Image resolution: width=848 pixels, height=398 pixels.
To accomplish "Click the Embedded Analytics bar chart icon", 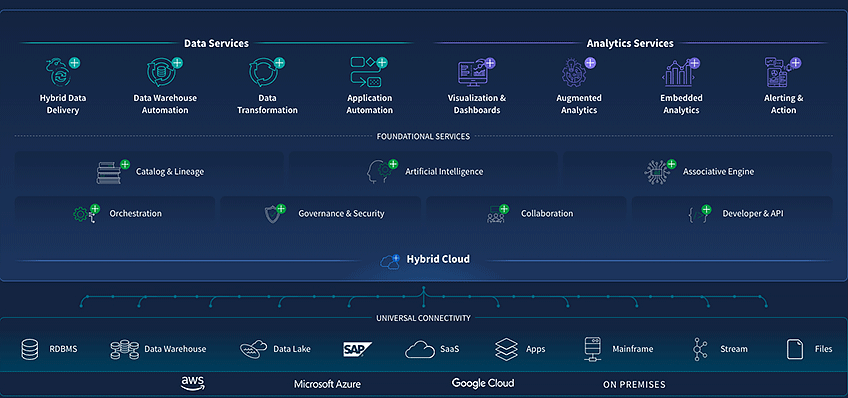I will (x=677, y=73).
